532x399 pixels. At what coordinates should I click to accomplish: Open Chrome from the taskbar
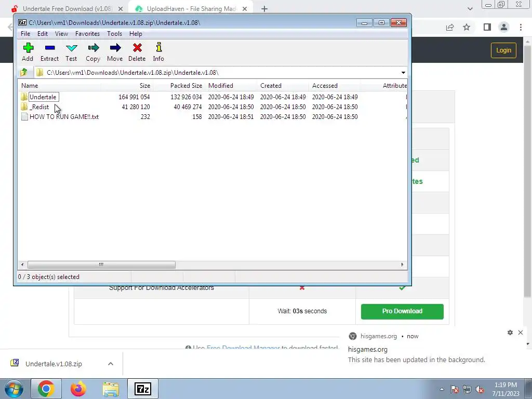pos(46,389)
